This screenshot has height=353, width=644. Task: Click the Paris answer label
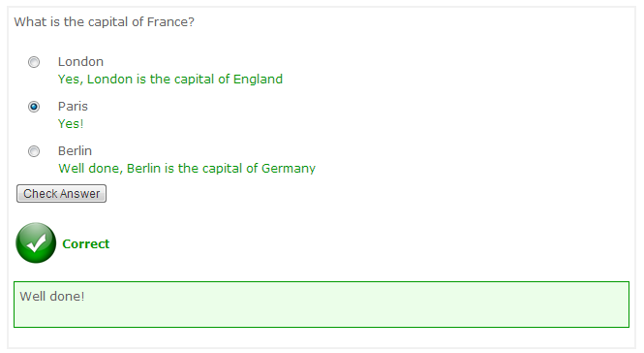pos(73,106)
